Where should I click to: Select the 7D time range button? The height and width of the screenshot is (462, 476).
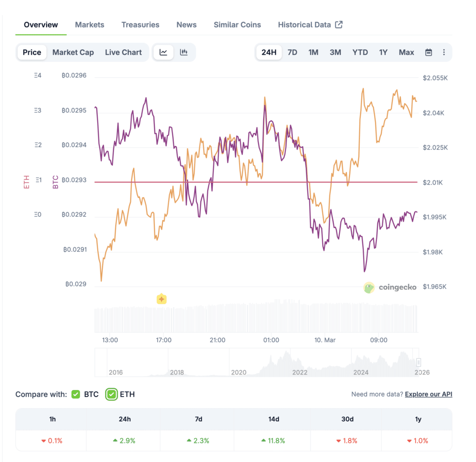tap(292, 52)
